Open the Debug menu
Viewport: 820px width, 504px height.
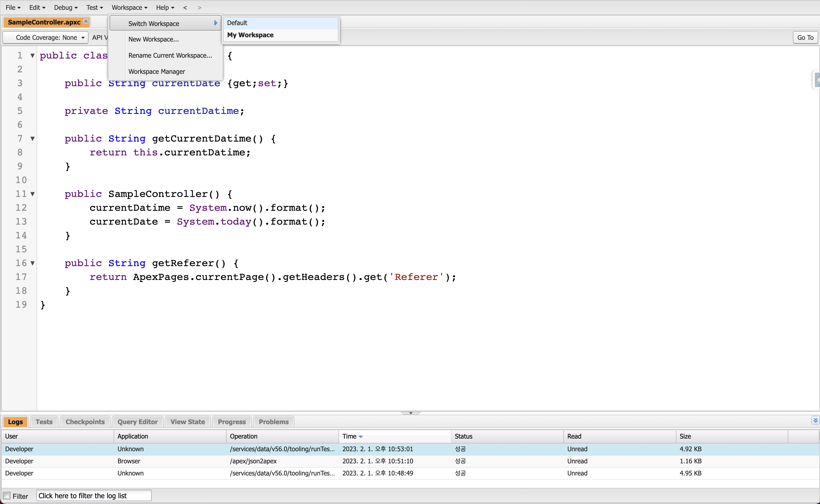tap(65, 7)
